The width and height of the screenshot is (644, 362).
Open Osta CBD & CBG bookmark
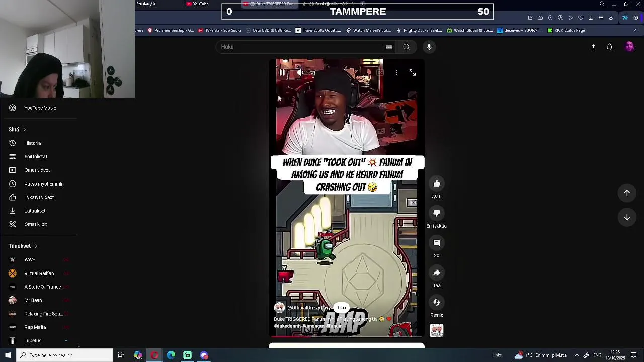(x=268, y=30)
